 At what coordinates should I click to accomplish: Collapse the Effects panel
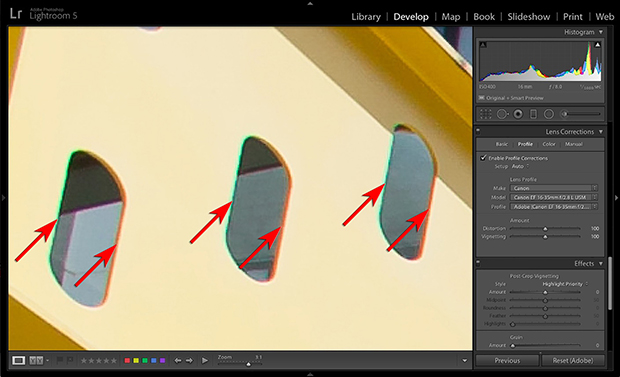pyautogui.click(x=601, y=263)
